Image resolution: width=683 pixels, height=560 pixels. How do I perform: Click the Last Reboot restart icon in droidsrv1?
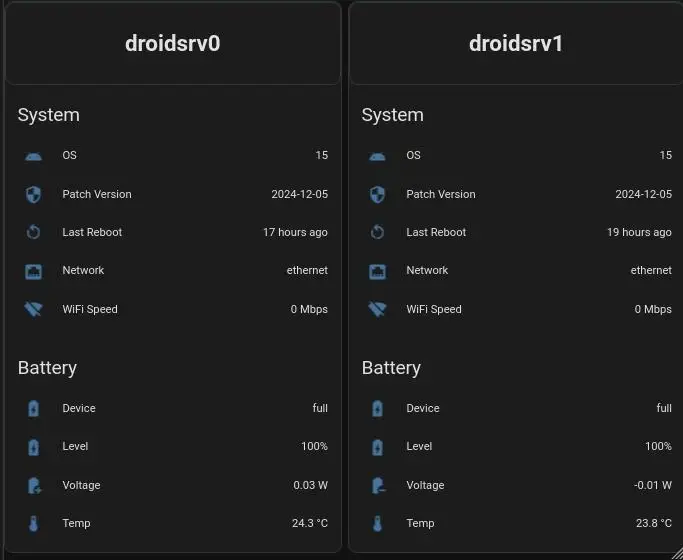(377, 232)
